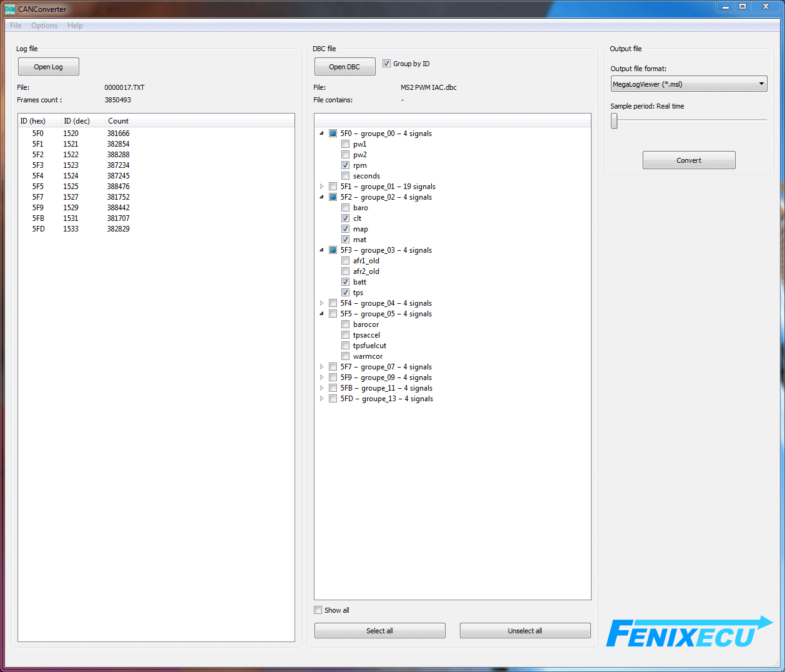This screenshot has height=672, width=785.
Task: Collapse the 5F2 groupe_02 tree node
Action: (322, 197)
